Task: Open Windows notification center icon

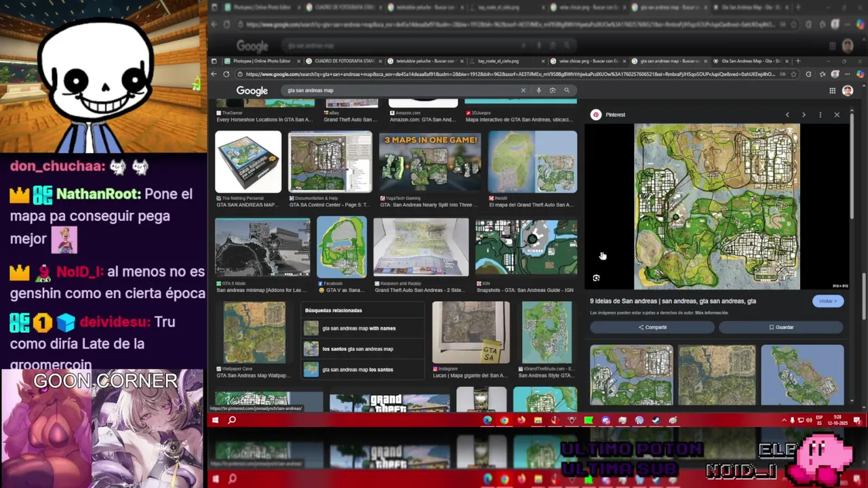Action: point(856,420)
